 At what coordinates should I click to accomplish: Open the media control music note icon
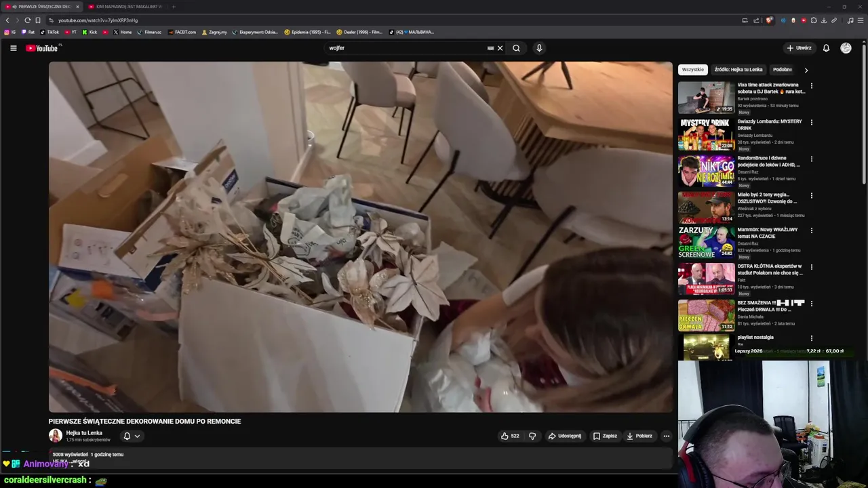tap(850, 20)
